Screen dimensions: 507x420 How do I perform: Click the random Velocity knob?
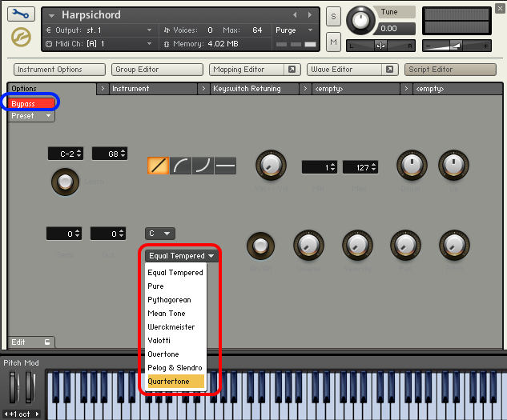tap(357, 246)
